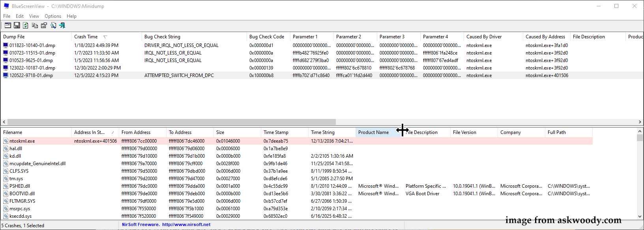Viewport: 644px width, 230px height.
Task: Sort by Caused By Driver column header
Action: (493, 37)
